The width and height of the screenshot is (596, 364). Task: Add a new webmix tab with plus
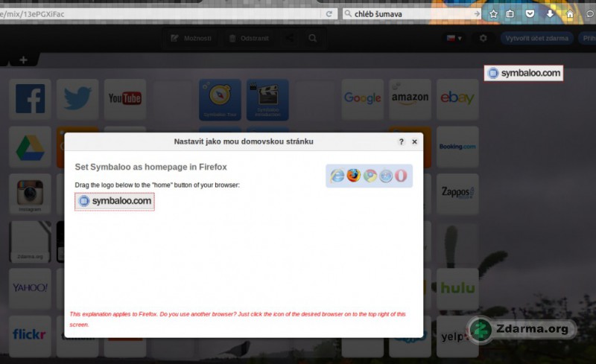[x=23, y=60]
